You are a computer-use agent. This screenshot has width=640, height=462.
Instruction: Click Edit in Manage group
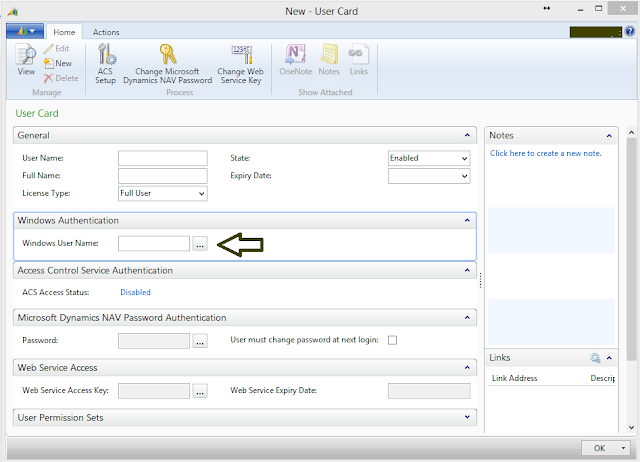57,49
